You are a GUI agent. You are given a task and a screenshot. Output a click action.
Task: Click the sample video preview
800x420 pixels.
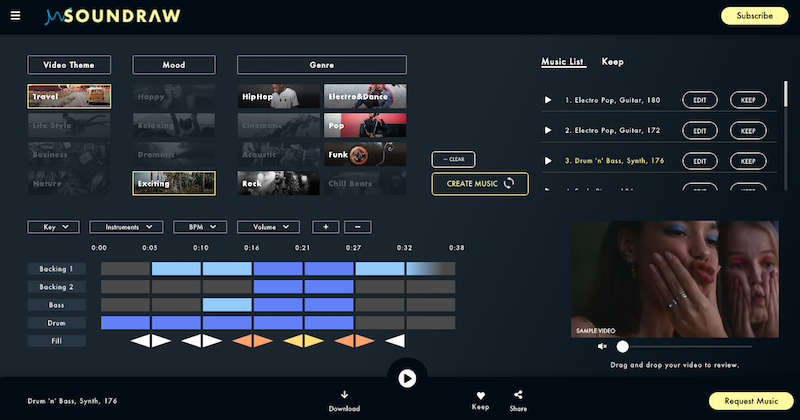674,279
